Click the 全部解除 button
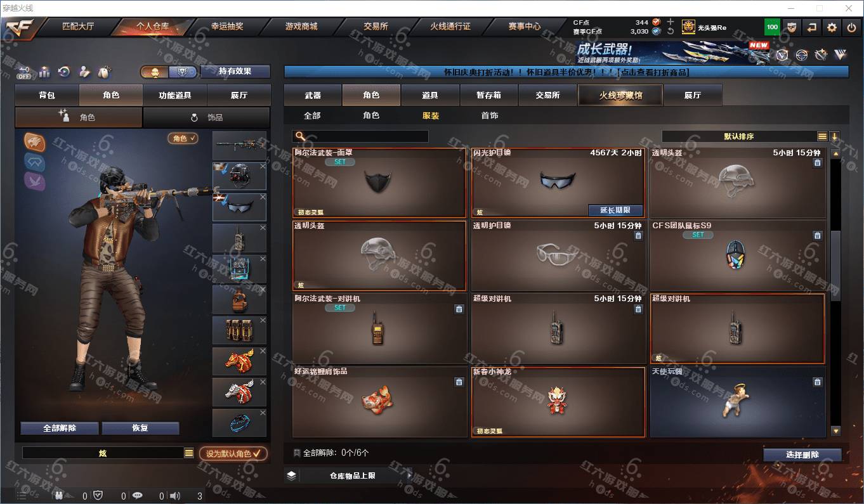The image size is (864, 504). click(x=60, y=428)
